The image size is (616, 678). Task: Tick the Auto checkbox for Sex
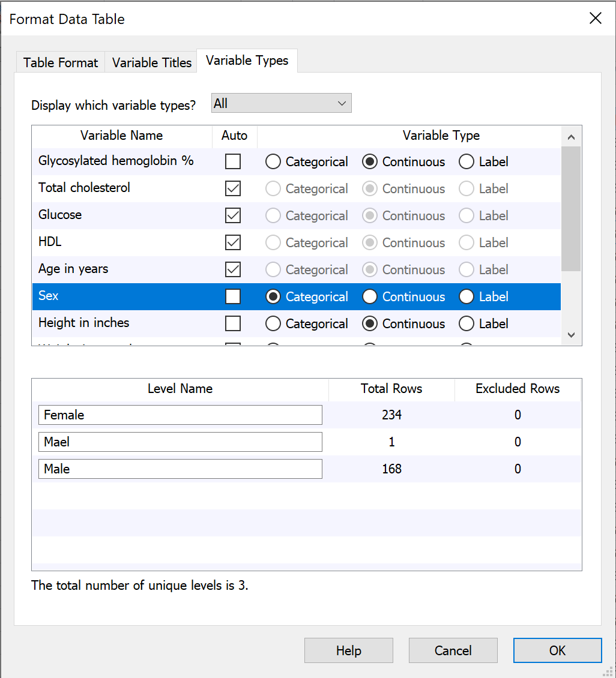233,296
